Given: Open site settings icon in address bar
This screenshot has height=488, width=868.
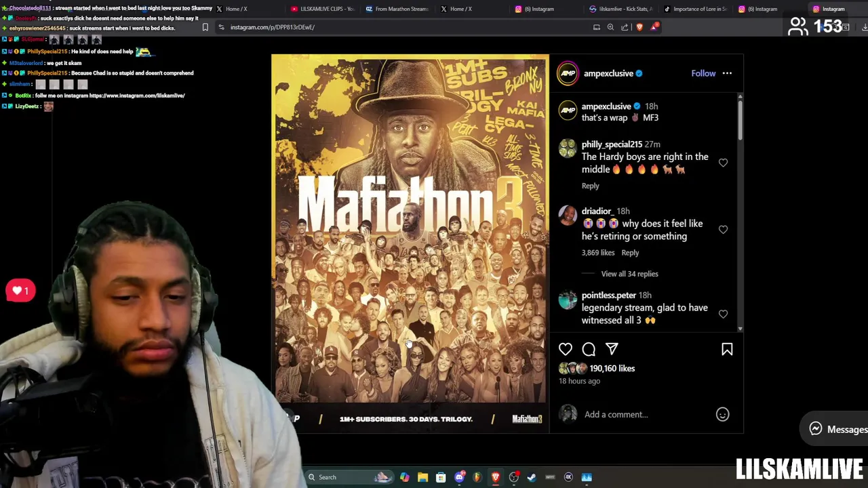Looking at the screenshot, I should click(x=221, y=27).
